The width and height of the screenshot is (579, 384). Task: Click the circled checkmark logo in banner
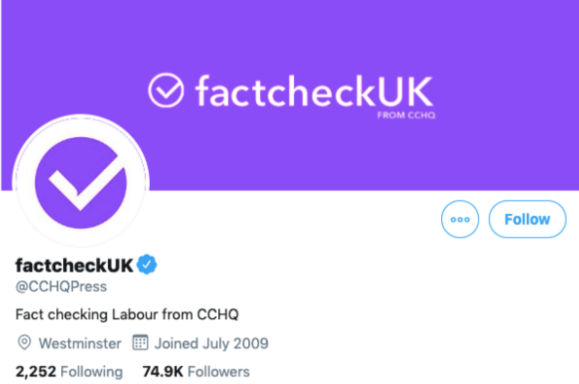(x=166, y=90)
